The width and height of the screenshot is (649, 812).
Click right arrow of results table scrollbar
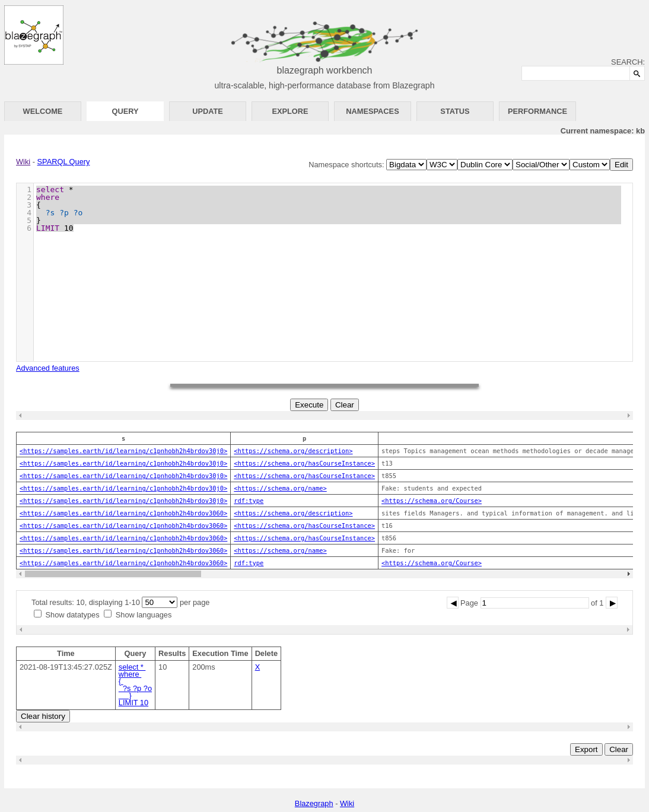coord(629,574)
